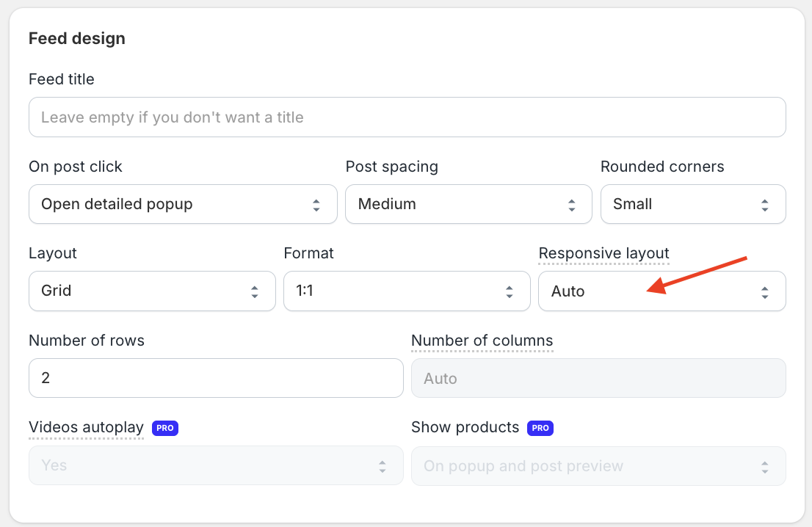Open the Post spacing dropdown
The image size is (812, 527).
coord(468,204)
